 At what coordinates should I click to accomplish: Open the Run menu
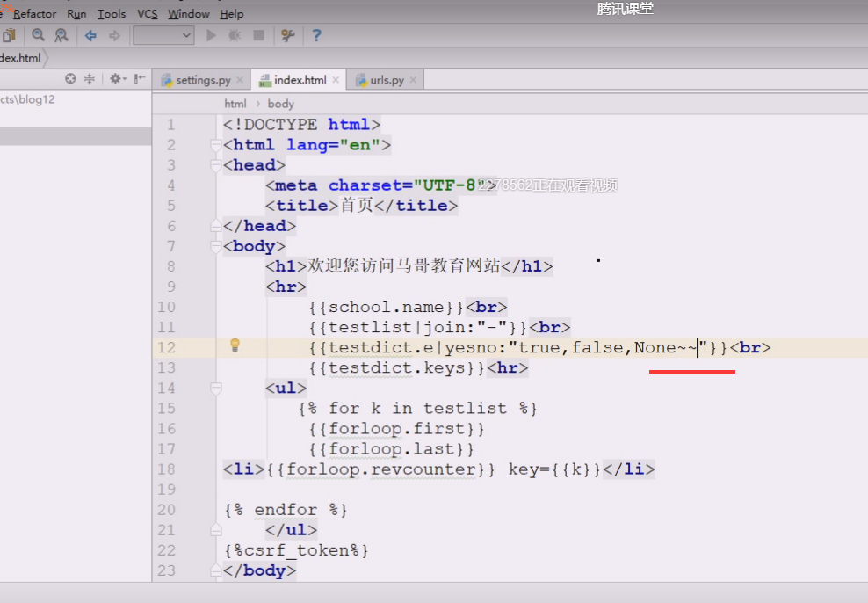(76, 14)
